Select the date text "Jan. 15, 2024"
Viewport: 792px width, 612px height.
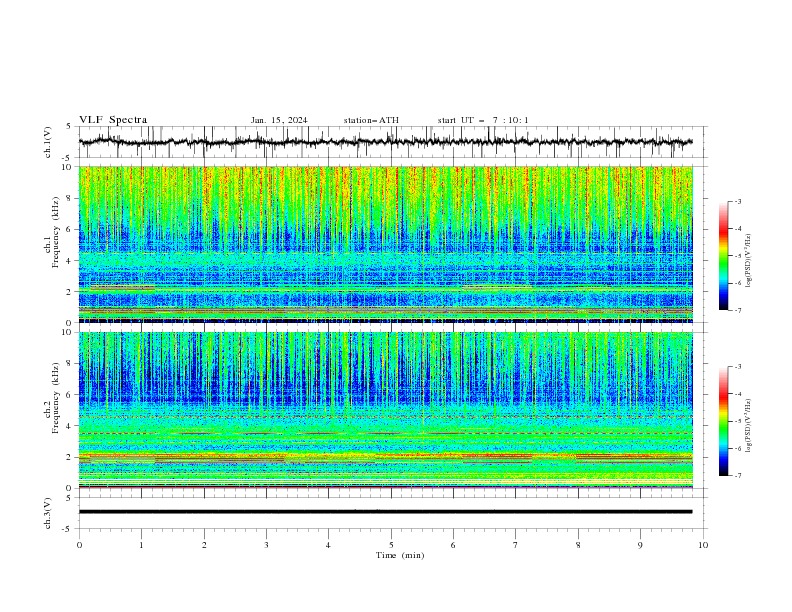pyautogui.click(x=279, y=120)
